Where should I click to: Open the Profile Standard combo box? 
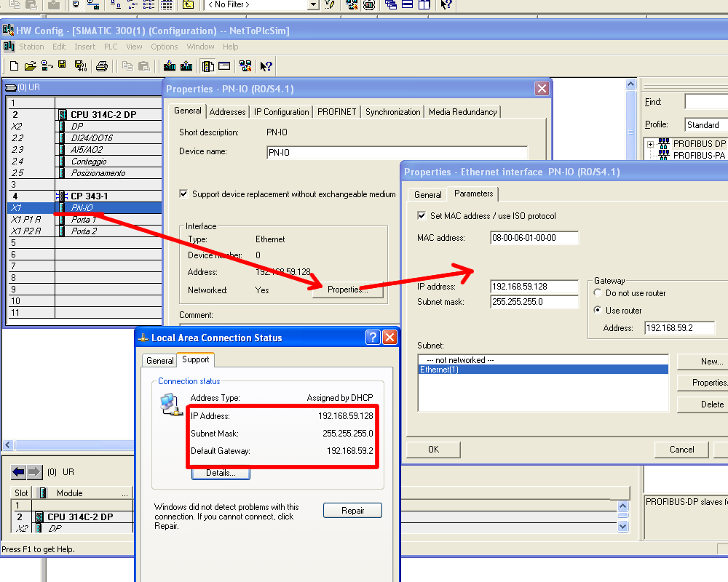[705, 125]
